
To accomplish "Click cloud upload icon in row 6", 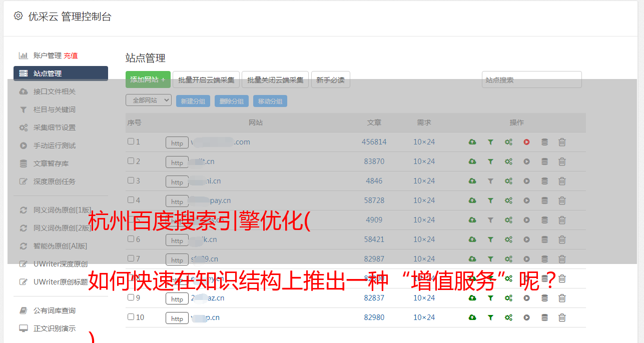I will (x=472, y=239).
